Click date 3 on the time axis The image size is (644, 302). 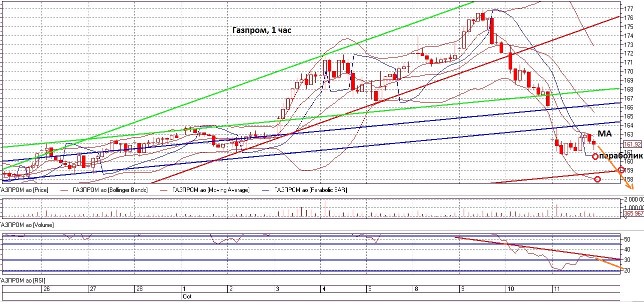(x=277, y=289)
